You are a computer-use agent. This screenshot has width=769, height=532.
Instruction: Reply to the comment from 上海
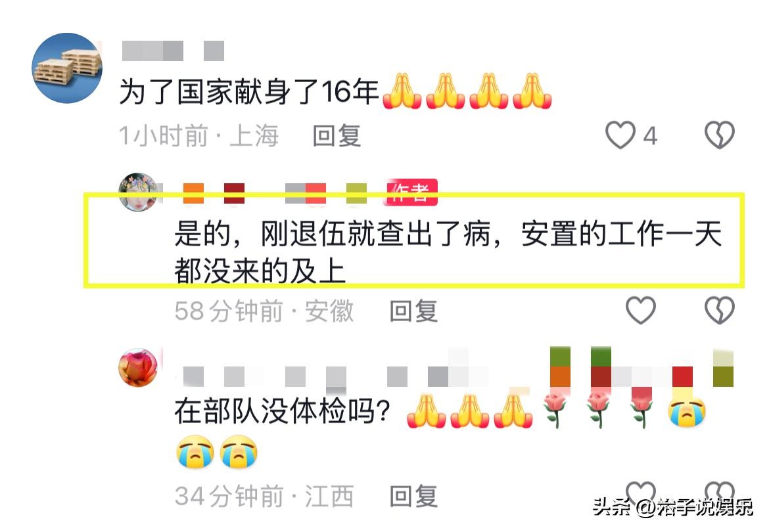tap(337, 136)
